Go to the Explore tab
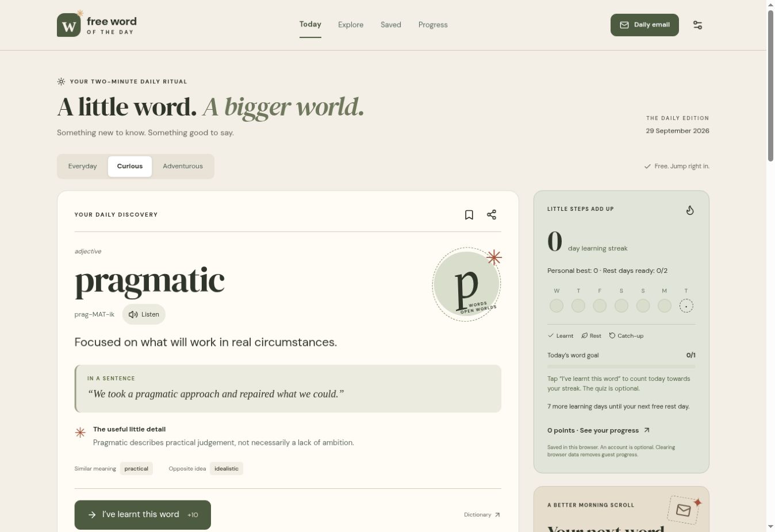Screen dimensions: 775x532 pos(351,25)
